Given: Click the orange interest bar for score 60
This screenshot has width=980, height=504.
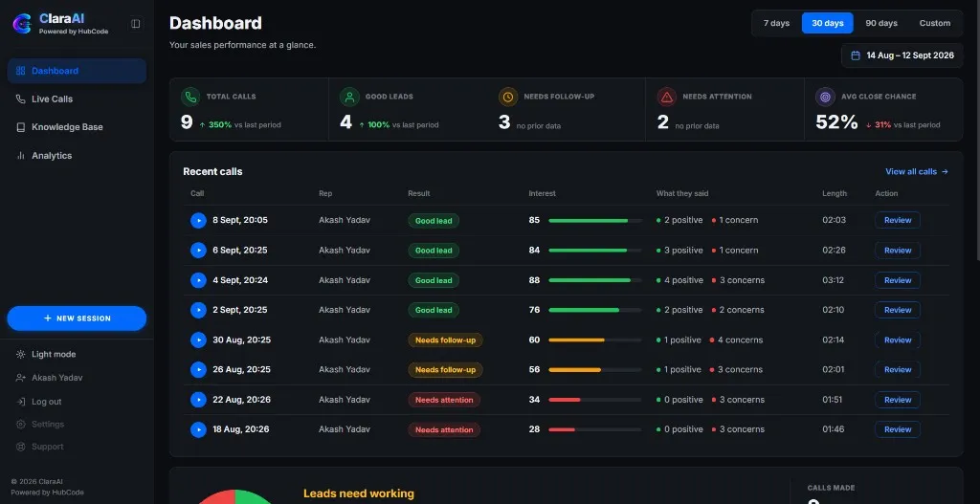Looking at the screenshot, I should [x=595, y=340].
